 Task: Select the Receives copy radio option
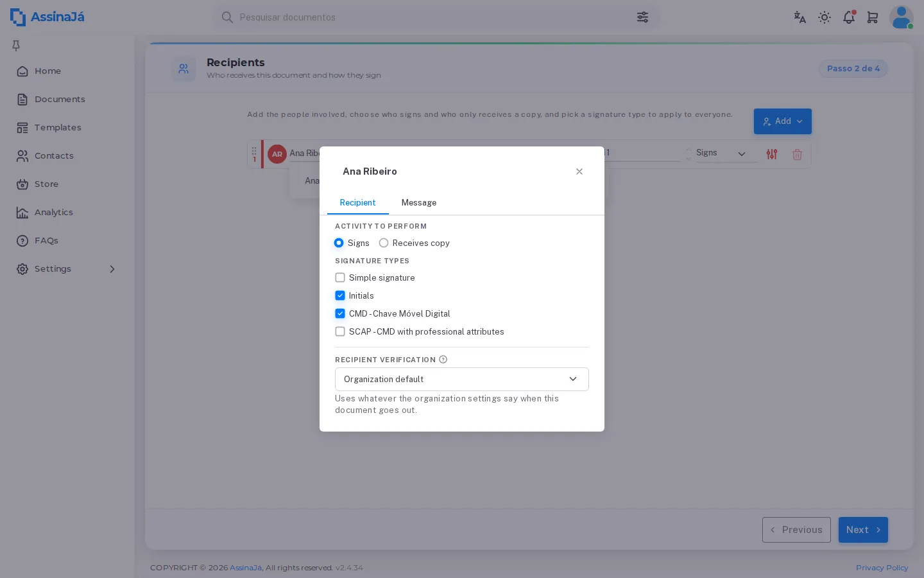[384, 243]
